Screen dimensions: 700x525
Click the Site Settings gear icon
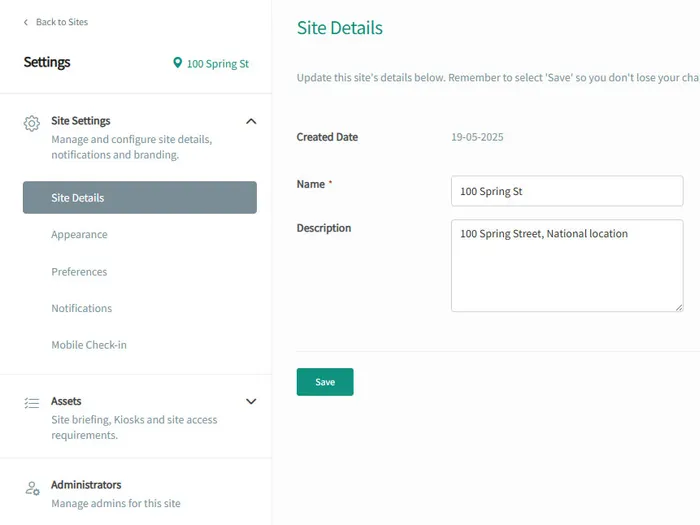[x=32, y=123]
